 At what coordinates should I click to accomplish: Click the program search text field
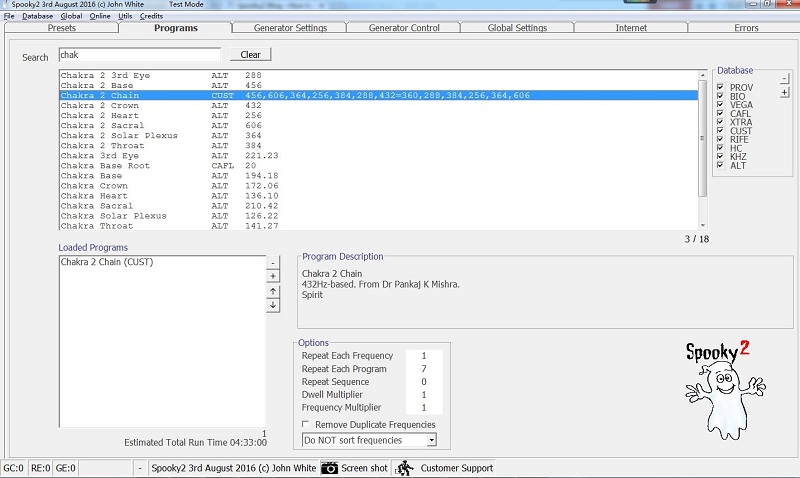click(x=139, y=55)
